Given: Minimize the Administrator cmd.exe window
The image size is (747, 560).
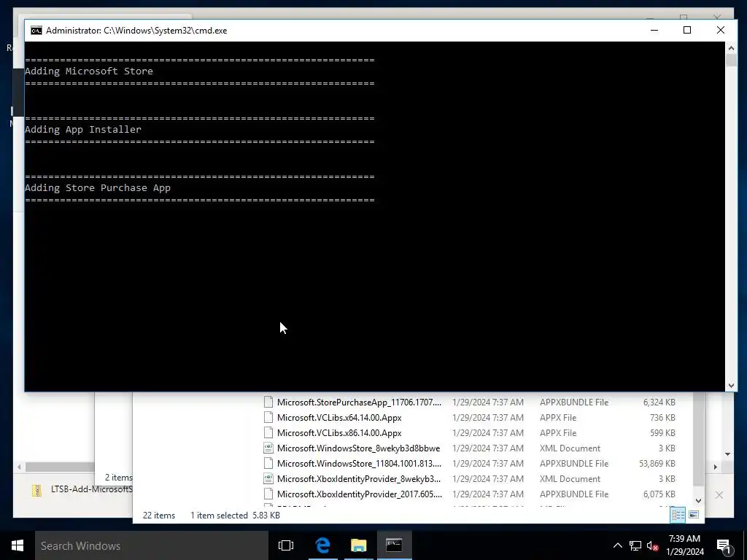Looking at the screenshot, I should pos(654,31).
